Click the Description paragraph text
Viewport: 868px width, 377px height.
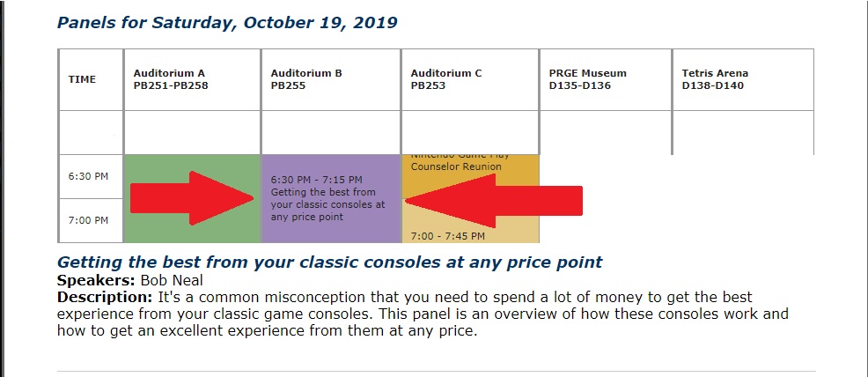point(423,314)
